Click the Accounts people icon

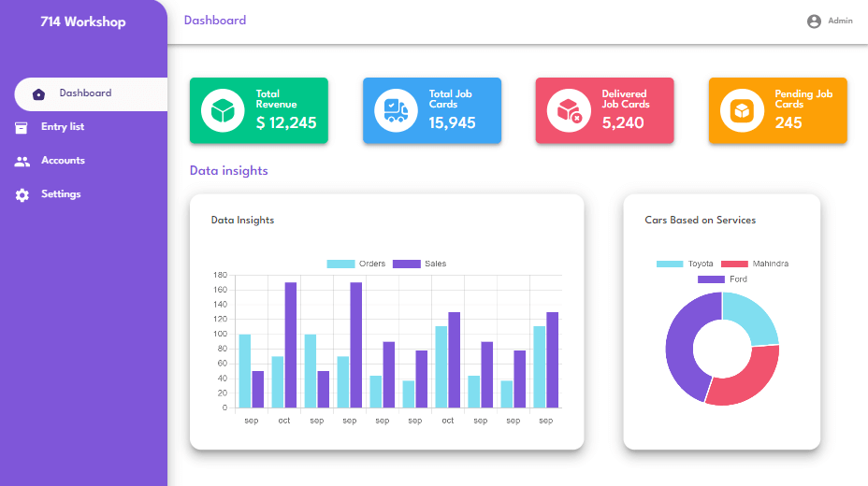click(x=22, y=161)
